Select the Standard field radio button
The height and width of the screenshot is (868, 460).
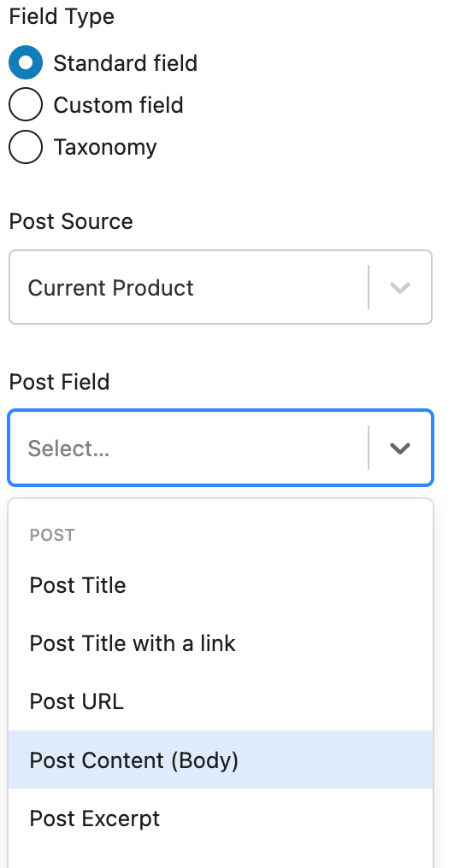point(26,62)
